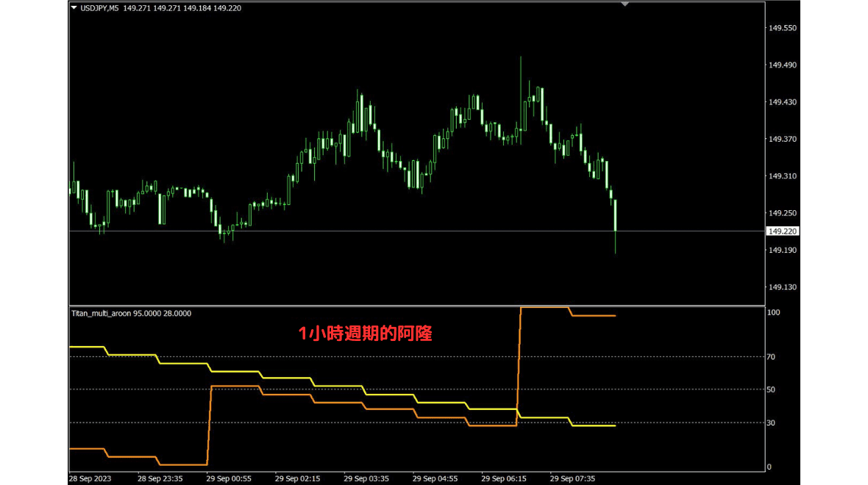Click the 29 Sep 07:35 time label
The image size is (868, 485).
572,478
